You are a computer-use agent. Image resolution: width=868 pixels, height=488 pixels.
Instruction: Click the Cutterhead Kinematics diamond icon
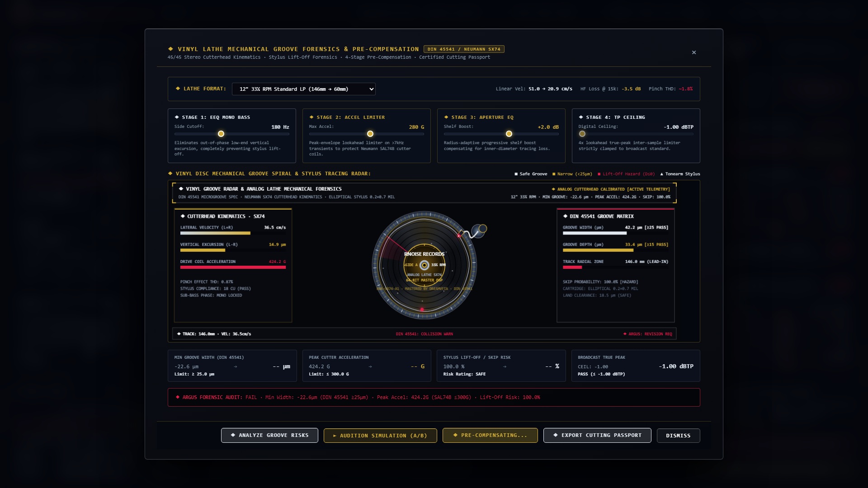(183, 216)
